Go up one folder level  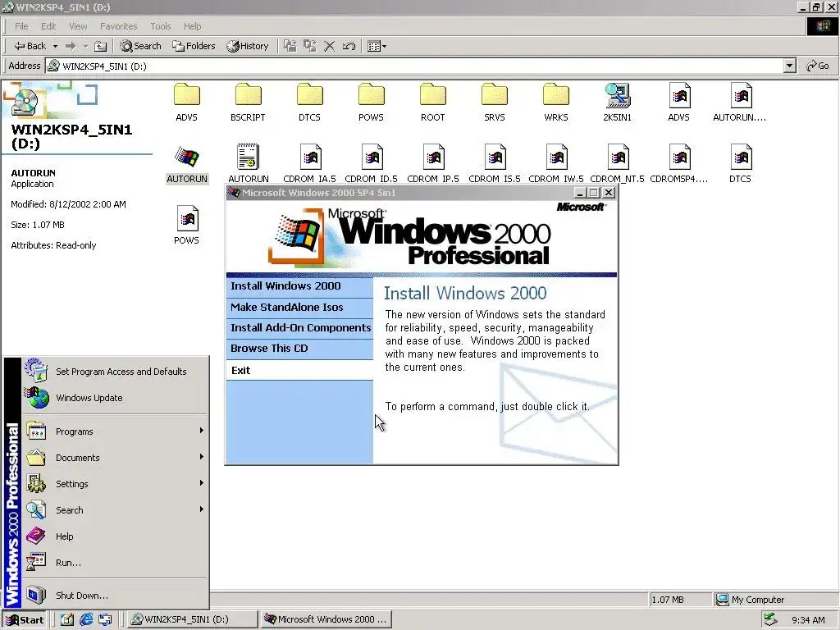[x=100, y=46]
